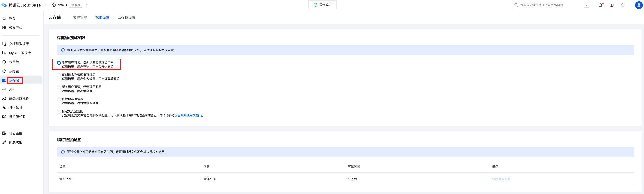
Task: Click the 临时链接配置 heading
Action: 69,140
